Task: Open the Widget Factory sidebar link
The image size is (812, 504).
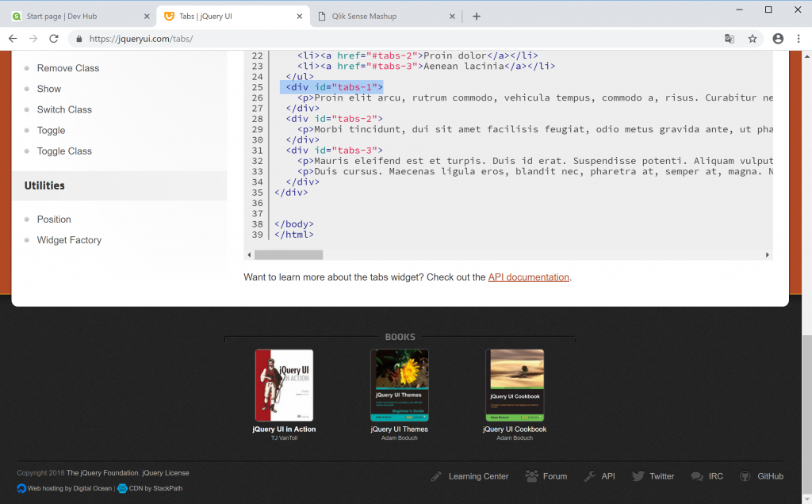Action: pos(69,240)
